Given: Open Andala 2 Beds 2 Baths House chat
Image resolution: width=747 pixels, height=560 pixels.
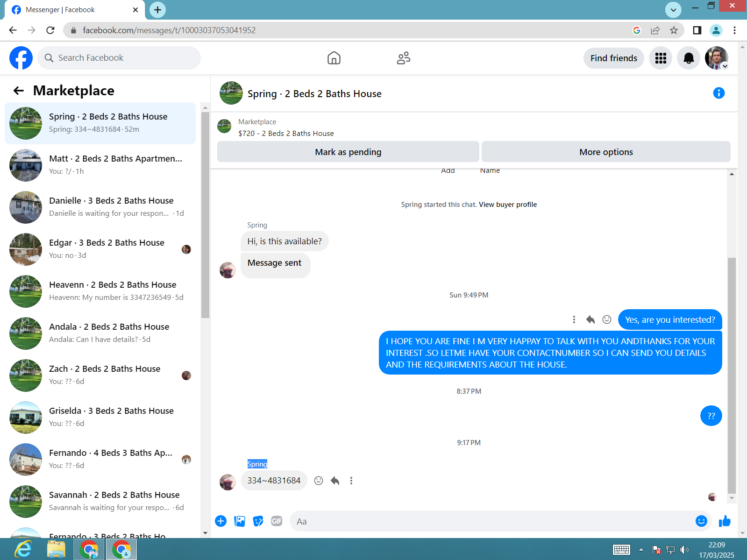Looking at the screenshot, I should tap(100, 333).
